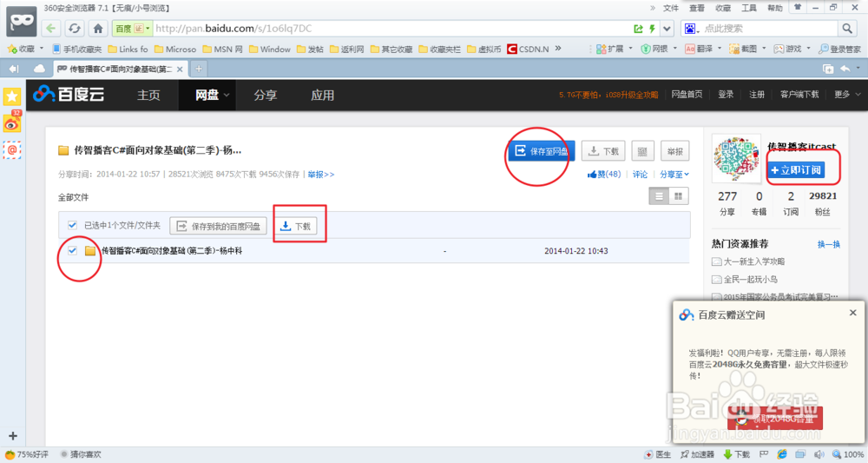868x463 pixels.
Task: Click the green lightning speed mode icon
Action: point(652,29)
